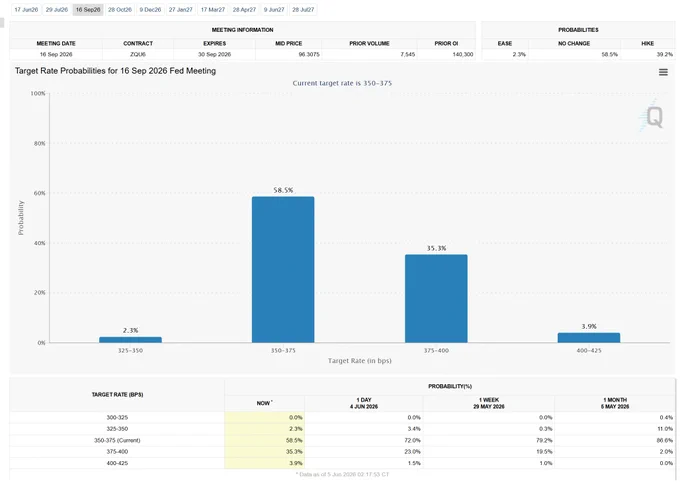Click the HIKE probability header
The image size is (680, 483).
pyautogui.click(x=647, y=43)
